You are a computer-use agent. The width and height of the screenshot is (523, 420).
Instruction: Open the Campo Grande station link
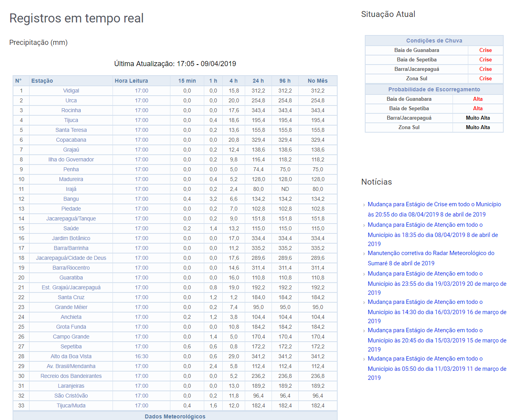pyautogui.click(x=71, y=337)
